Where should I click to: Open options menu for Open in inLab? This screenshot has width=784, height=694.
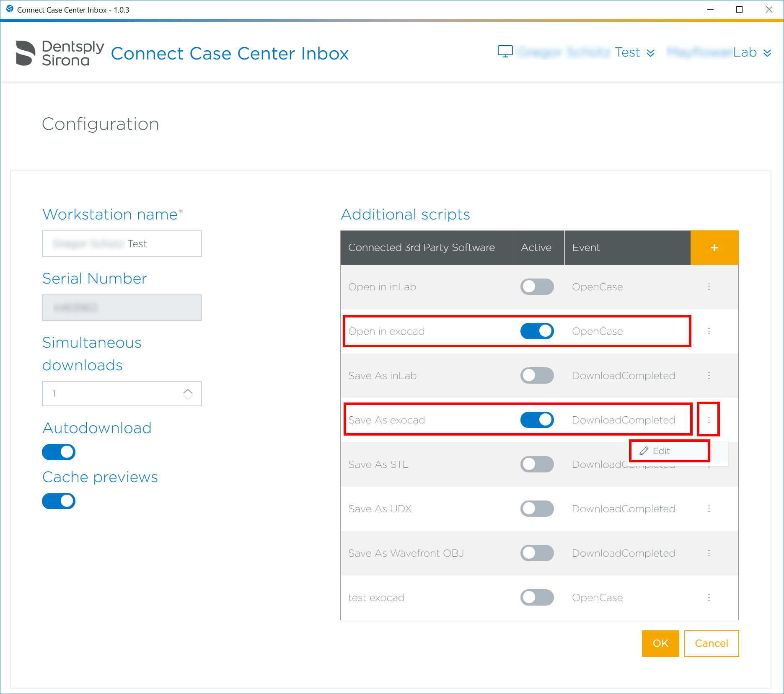click(709, 287)
